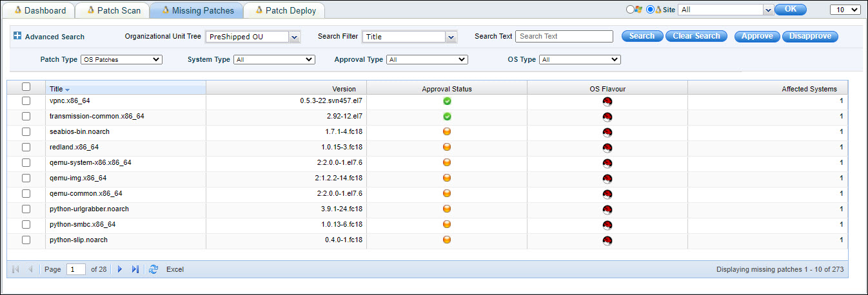The width and height of the screenshot is (868, 295).
Task: Check the redland.x86_64 row checkbox
Action: 26,147
